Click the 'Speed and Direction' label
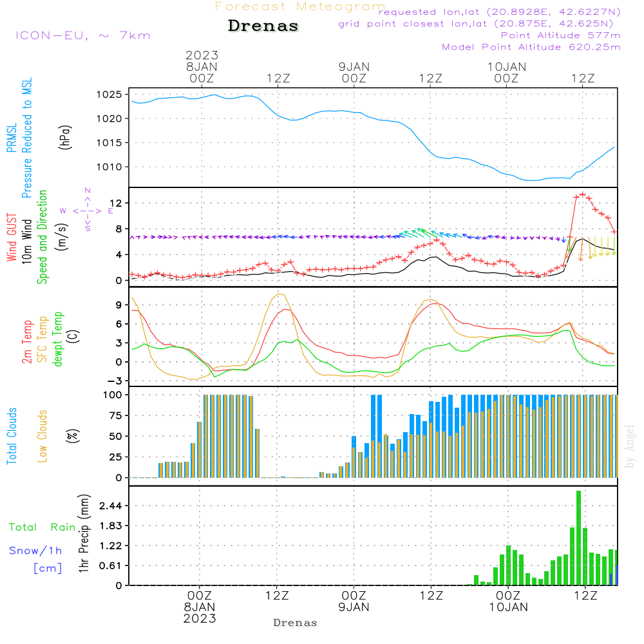Image resolution: width=644 pixels, height=644 pixels. coord(43,237)
